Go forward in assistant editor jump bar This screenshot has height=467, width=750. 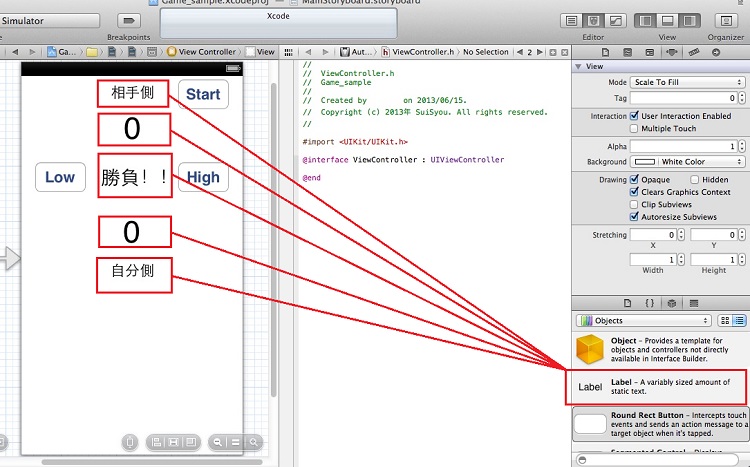(325, 52)
